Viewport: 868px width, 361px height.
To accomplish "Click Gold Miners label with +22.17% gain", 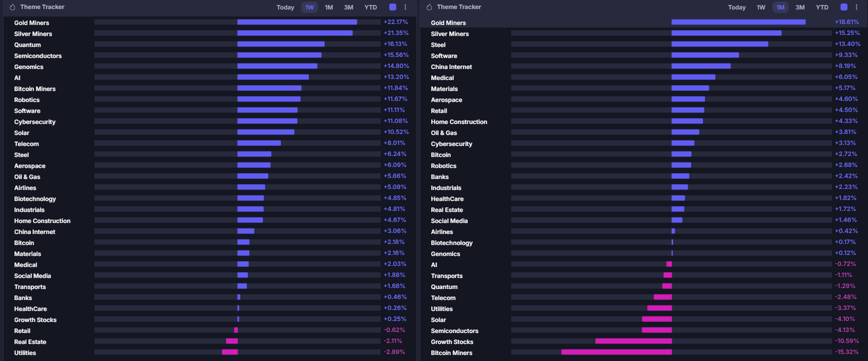I will coord(31,23).
